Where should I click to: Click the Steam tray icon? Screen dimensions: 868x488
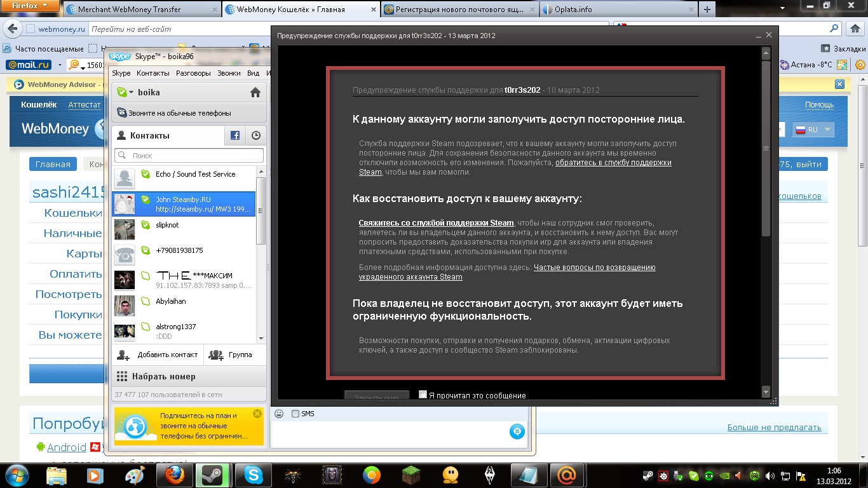648,475
